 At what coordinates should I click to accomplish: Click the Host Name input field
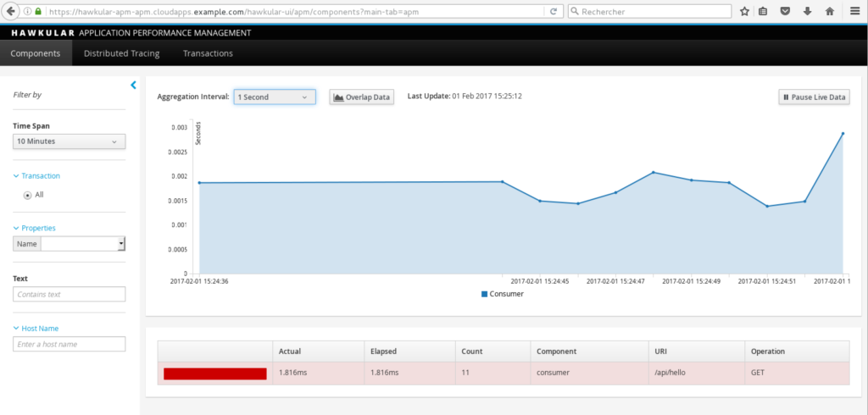point(70,344)
